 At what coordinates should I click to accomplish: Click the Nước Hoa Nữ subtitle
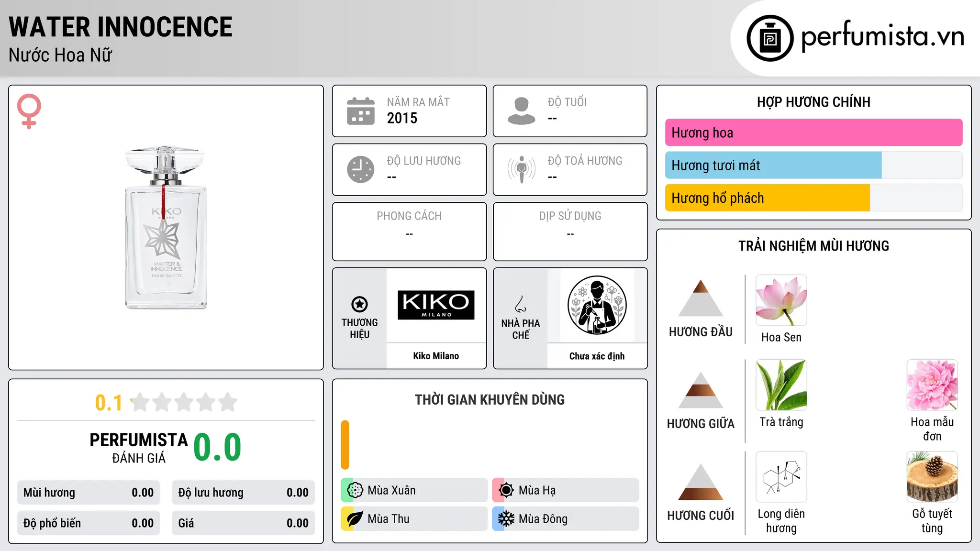click(x=60, y=55)
